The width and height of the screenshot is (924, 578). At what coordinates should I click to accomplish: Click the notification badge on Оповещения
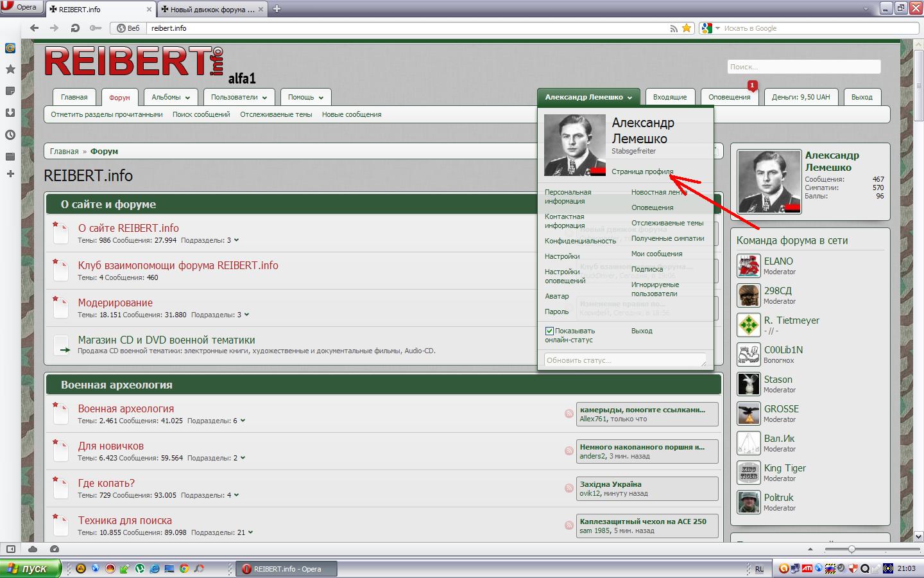coord(752,85)
